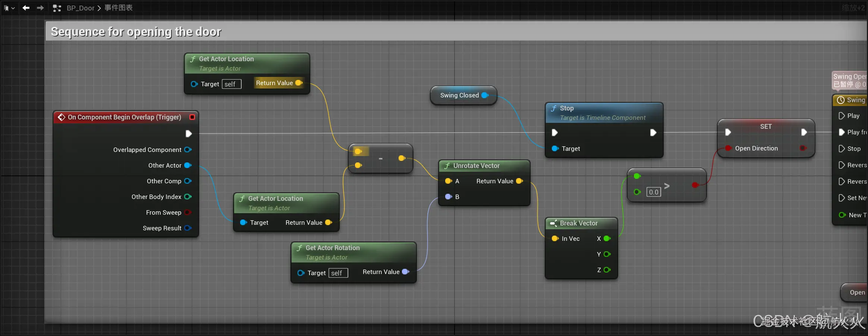Click the Return Value pin of Unrotate Vector
The height and width of the screenshot is (336, 868).
tap(519, 181)
